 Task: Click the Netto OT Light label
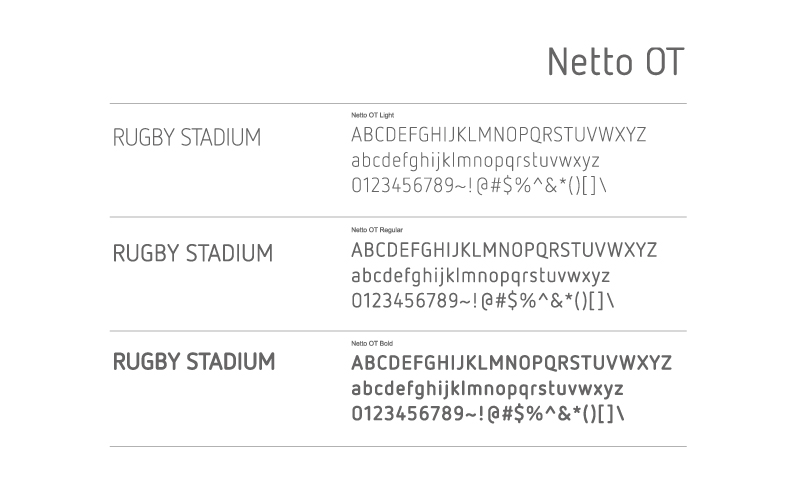click(x=373, y=115)
